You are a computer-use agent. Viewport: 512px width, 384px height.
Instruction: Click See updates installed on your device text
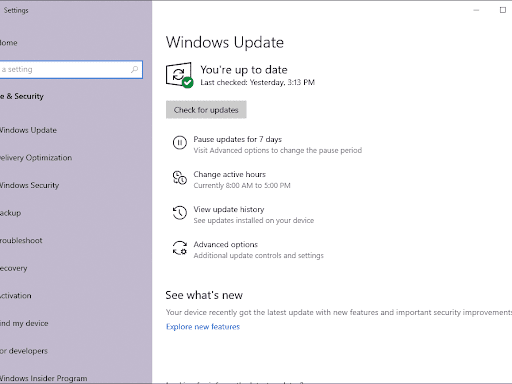254,220
